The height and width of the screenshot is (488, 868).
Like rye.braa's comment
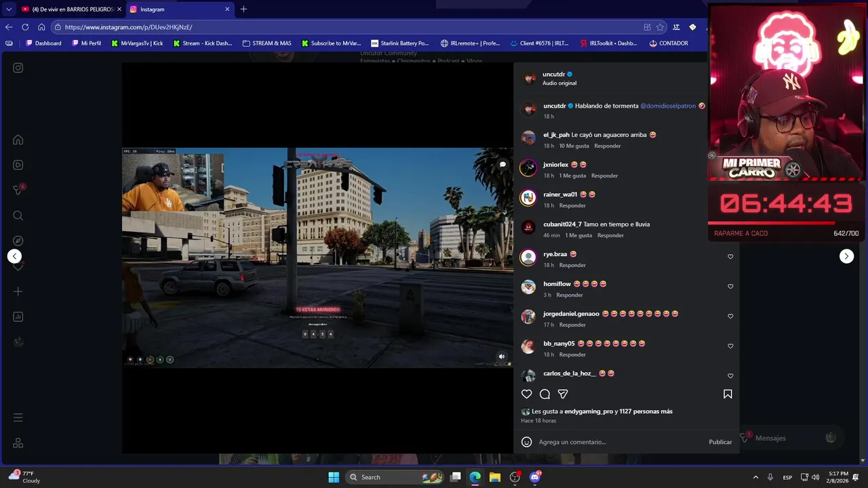[x=730, y=257]
